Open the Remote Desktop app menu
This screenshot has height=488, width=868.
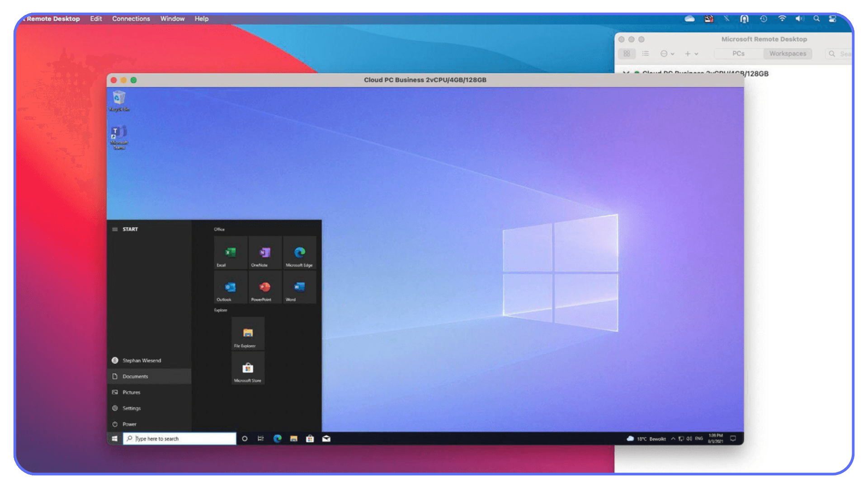(53, 19)
